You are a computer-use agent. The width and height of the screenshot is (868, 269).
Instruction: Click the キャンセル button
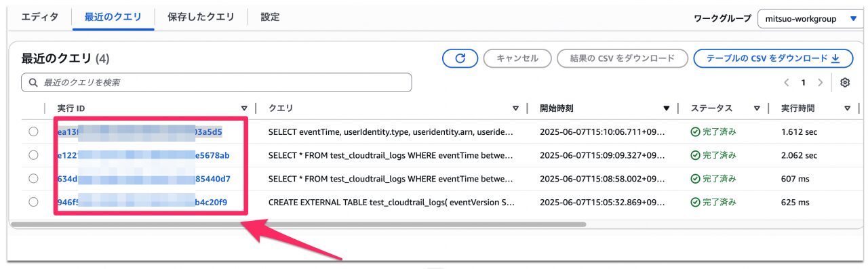(517, 58)
